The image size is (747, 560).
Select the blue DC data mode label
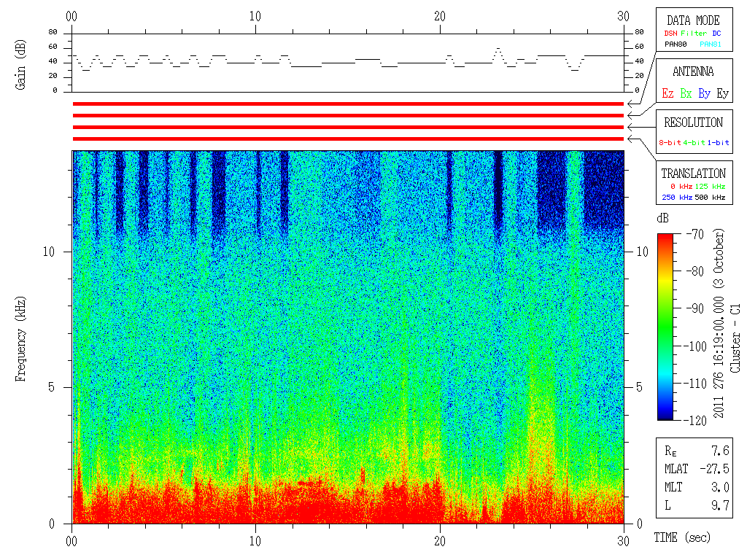(x=716, y=34)
